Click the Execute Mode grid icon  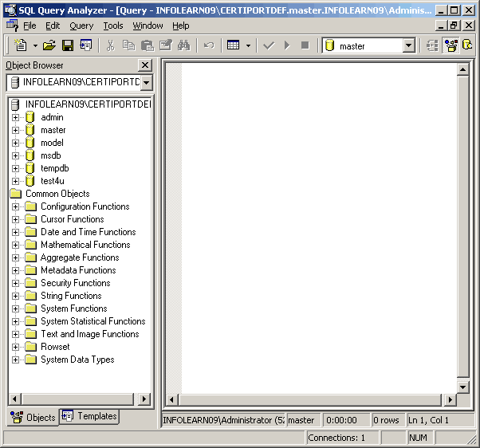[234, 45]
